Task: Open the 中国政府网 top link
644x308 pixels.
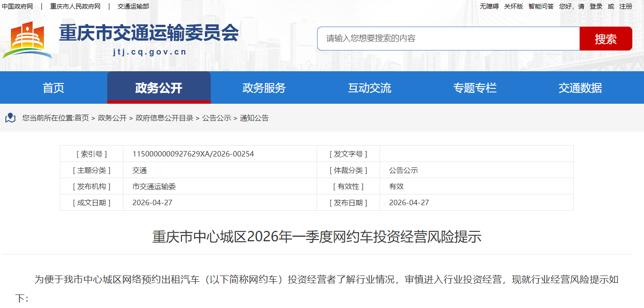Action: (x=18, y=6)
